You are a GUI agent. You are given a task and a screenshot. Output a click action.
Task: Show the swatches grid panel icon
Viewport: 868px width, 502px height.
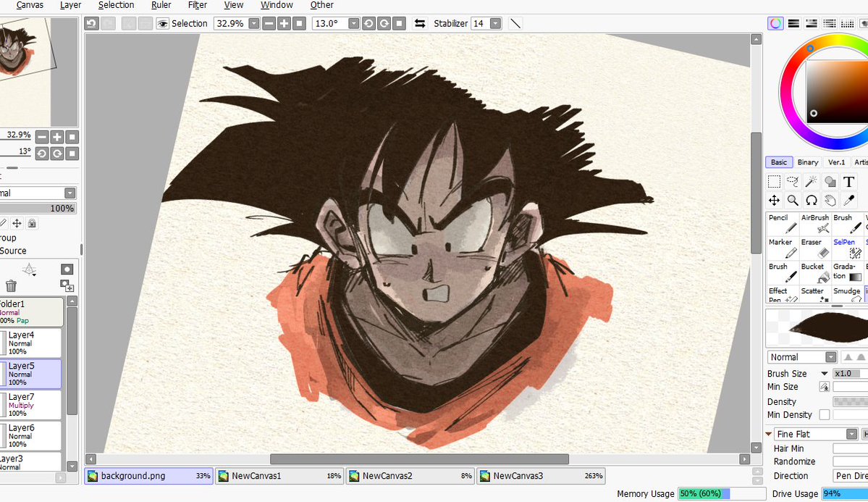847,23
